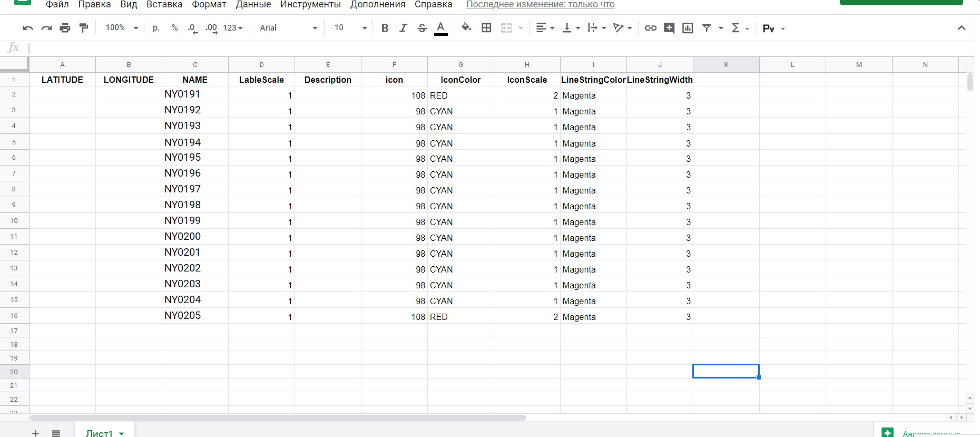Open filter views dropdown arrow
This screenshot has height=437, width=980.
(721, 28)
